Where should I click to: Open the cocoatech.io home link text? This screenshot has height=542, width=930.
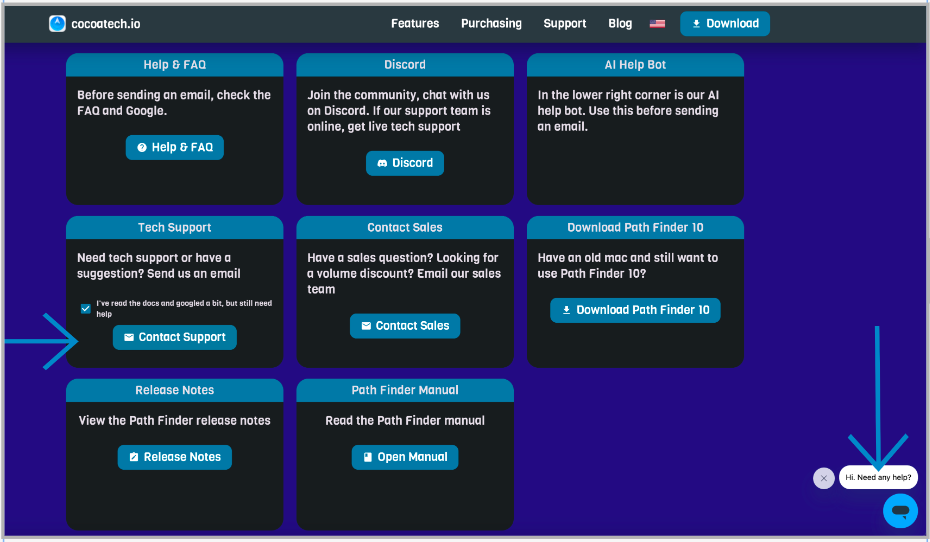pos(106,24)
